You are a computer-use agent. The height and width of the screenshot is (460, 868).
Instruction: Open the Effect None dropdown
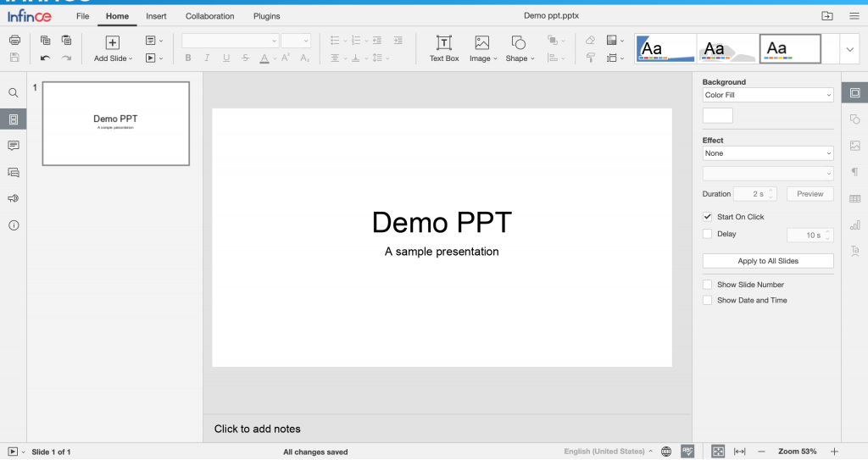tap(768, 153)
